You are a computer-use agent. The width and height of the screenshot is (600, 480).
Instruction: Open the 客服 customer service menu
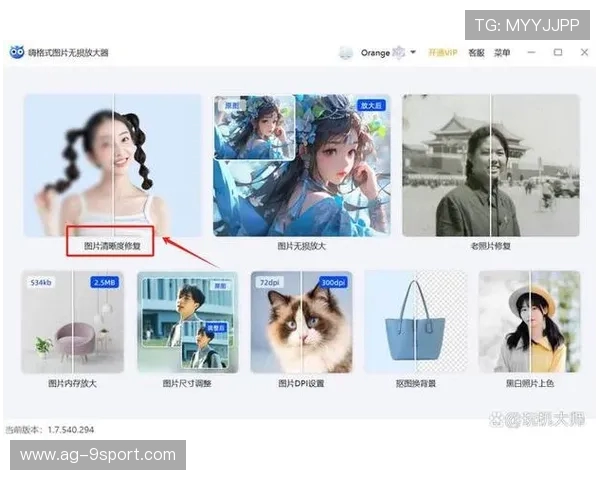476,52
